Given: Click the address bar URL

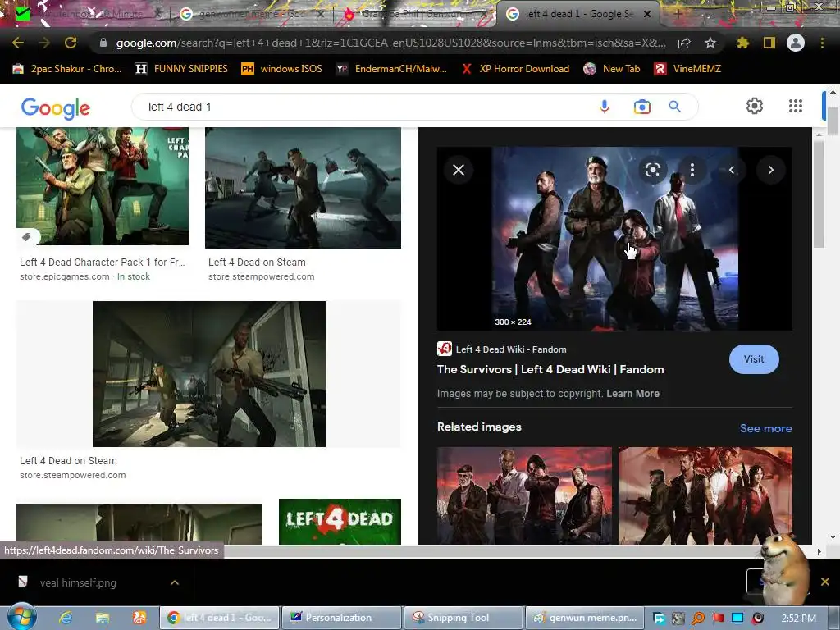Looking at the screenshot, I should [391, 43].
